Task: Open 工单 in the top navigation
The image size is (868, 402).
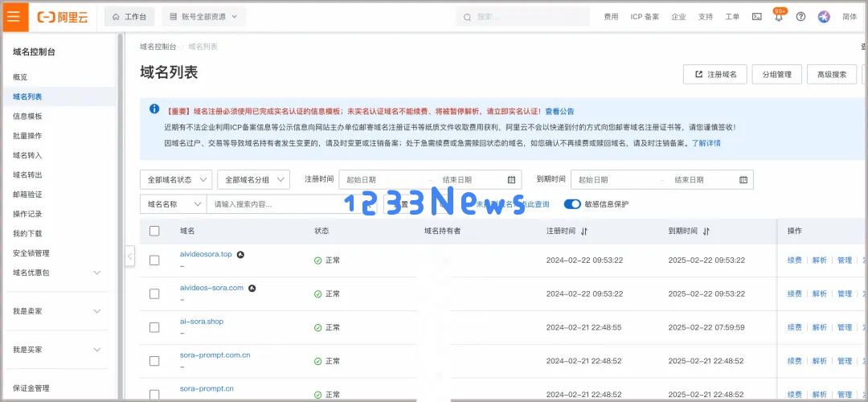Action: [732, 17]
